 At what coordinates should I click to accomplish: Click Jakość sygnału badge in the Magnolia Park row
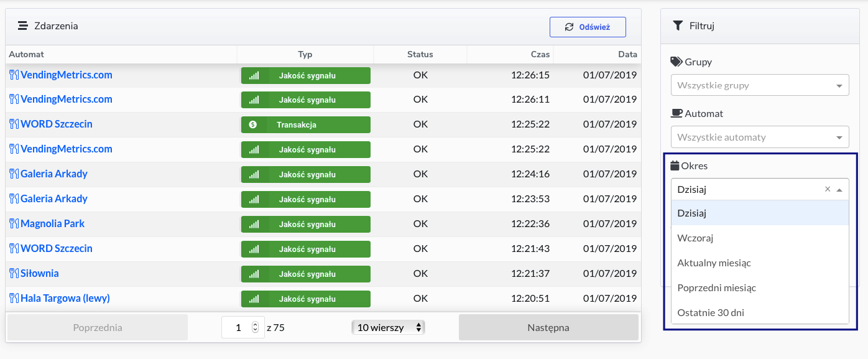[x=306, y=225]
